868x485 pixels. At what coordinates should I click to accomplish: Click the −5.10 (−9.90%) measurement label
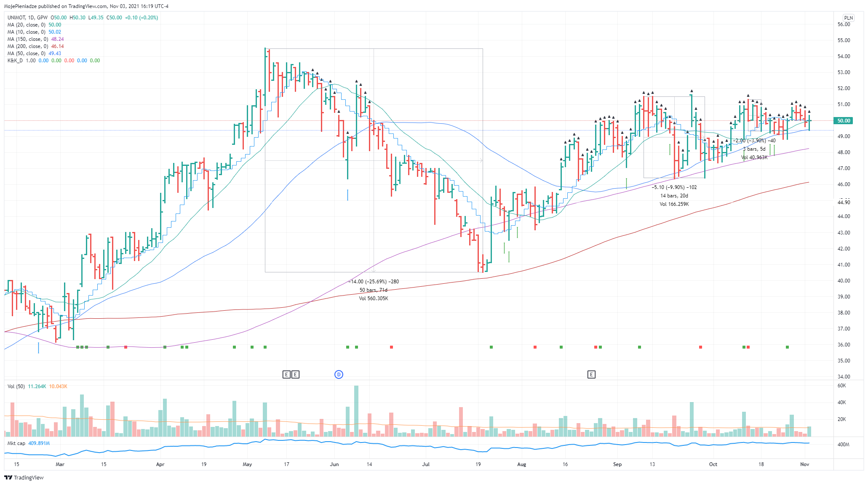pyautogui.click(x=674, y=187)
